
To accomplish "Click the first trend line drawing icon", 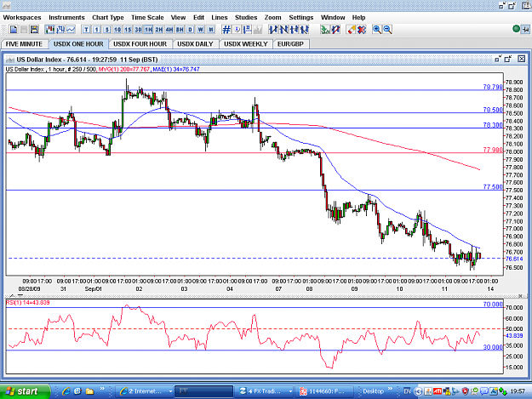I will tap(273, 30).
